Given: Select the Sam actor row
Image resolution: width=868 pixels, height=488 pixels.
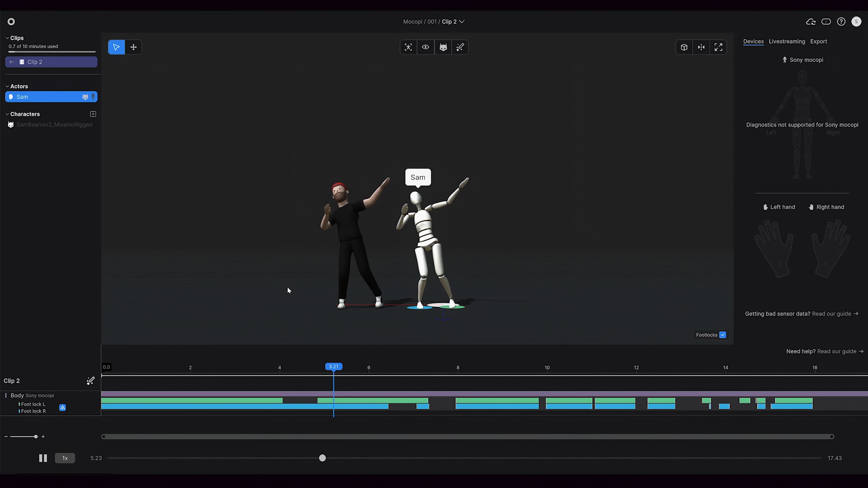Looking at the screenshot, I should [x=51, y=97].
